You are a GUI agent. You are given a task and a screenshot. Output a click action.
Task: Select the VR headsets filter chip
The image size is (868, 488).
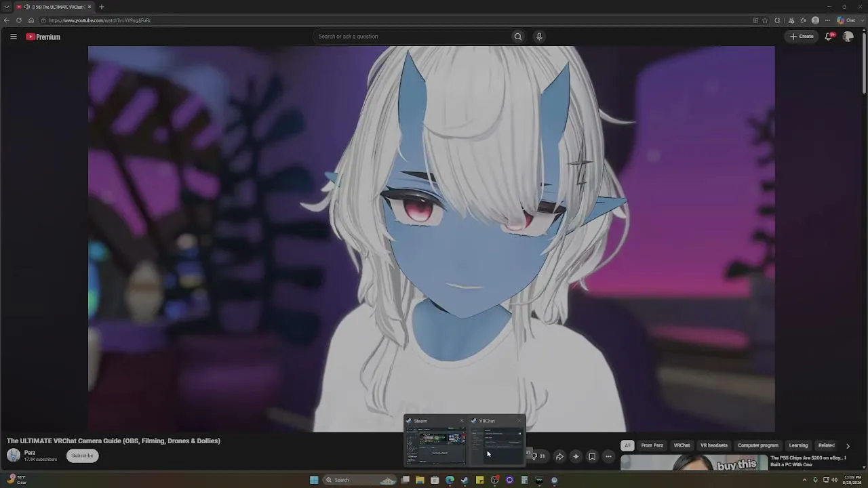tap(714, 445)
